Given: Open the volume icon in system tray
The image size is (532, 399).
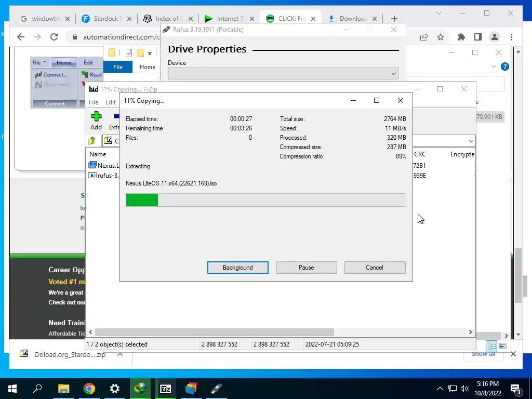Looking at the screenshot, I should click(464, 389).
